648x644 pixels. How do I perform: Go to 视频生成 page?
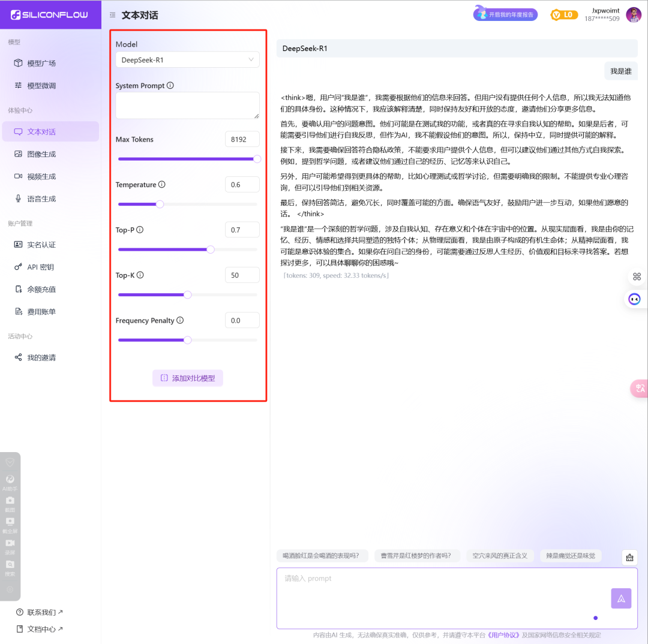50,176
